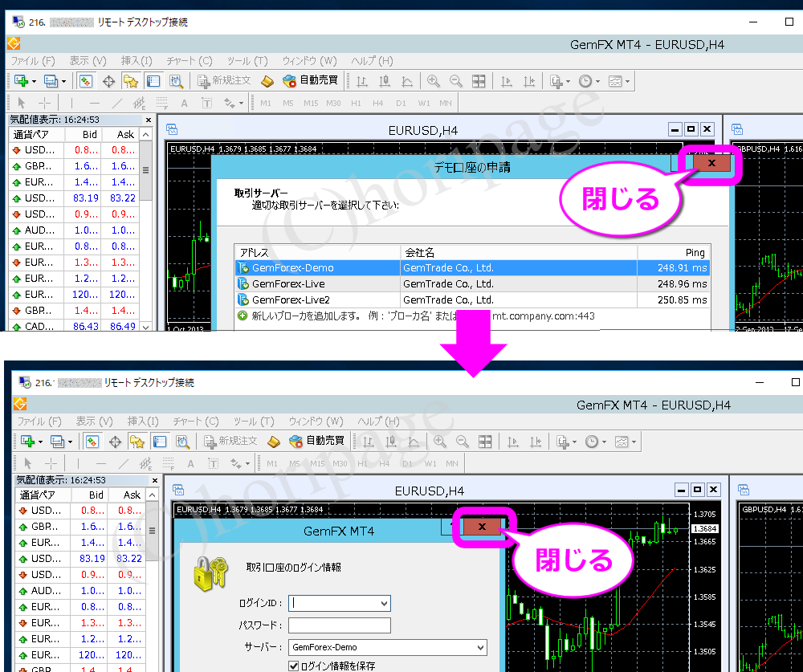Open the Profiles icon in the upper screenshot

tap(51, 81)
